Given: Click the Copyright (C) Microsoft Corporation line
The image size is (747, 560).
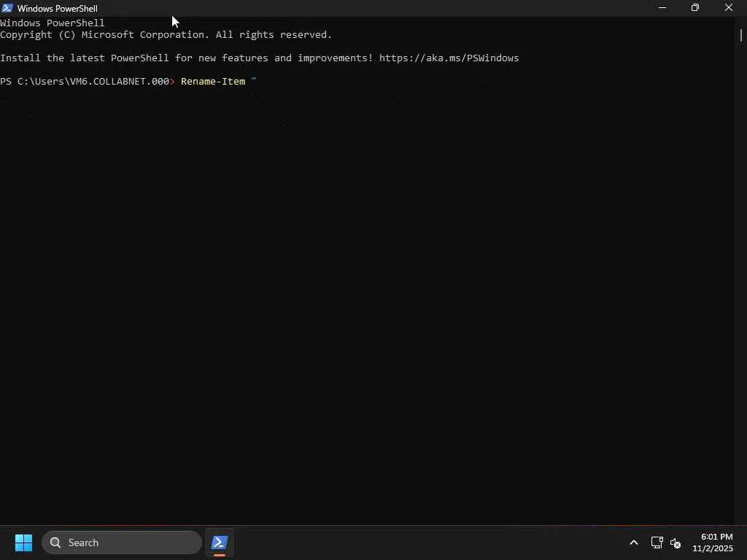Looking at the screenshot, I should [x=166, y=35].
